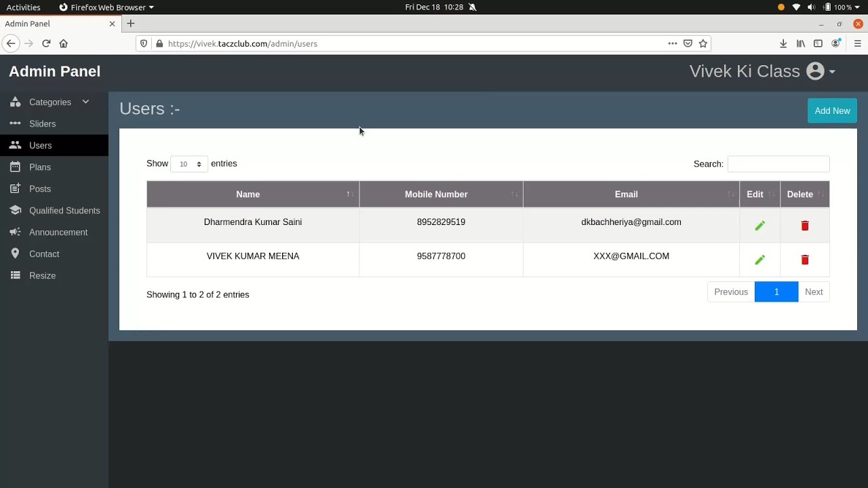The image size is (868, 488).
Task: Open Contact in the sidebar
Action: pyautogui.click(x=54, y=254)
